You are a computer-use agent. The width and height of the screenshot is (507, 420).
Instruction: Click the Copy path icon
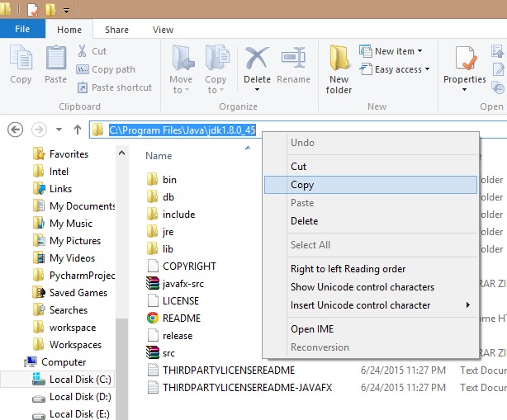point(82,69)
